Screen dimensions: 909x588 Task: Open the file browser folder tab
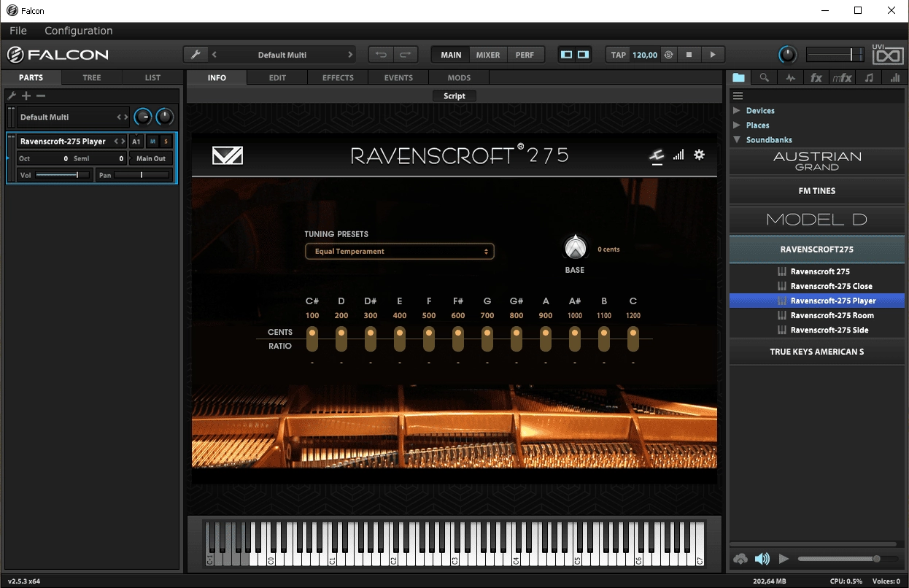pyautogui.click(x=739, y=77)
